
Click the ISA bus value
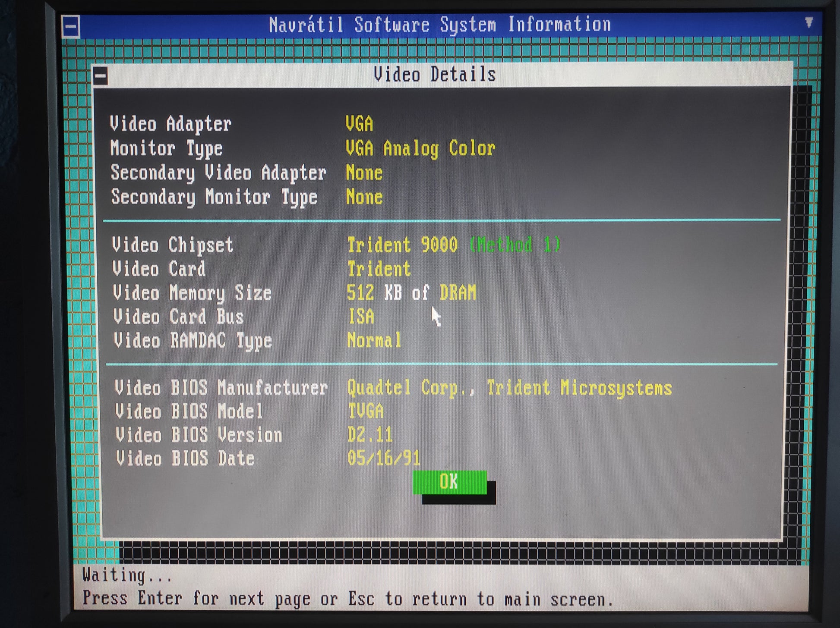[361, 317]
